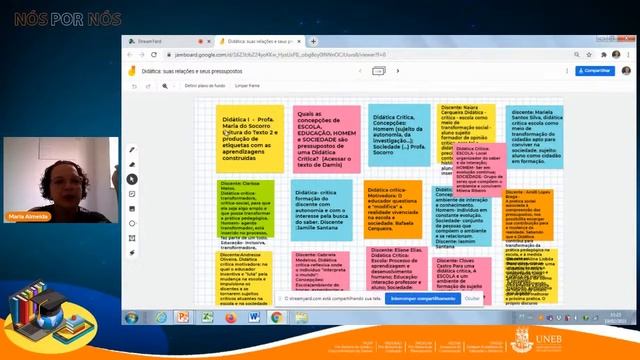The image size is (640, 360).
Task: Select blue note Didática Crítica, Concepções
Action: click(x=399, y=135)
